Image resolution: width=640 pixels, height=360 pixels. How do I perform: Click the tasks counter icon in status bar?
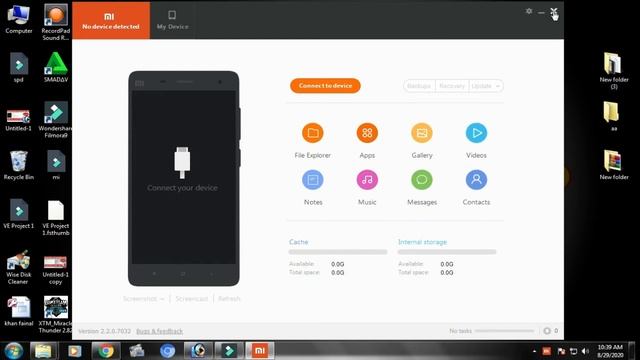click(547, 331)
